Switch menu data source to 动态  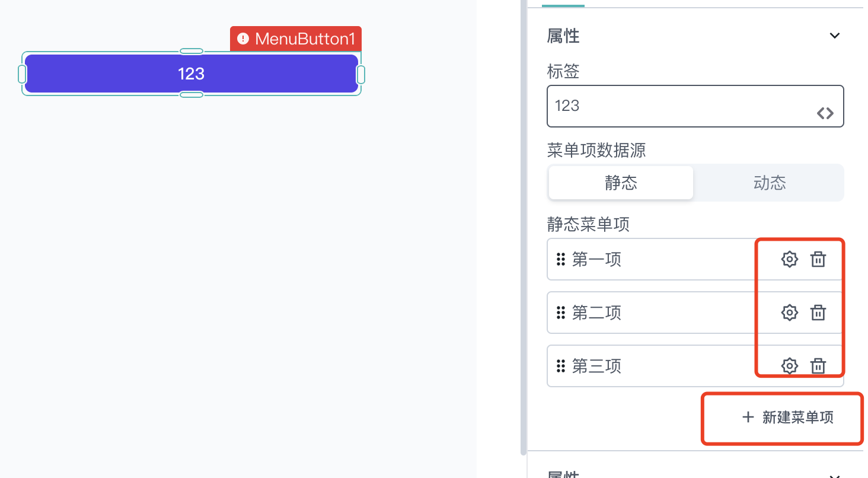770,183
